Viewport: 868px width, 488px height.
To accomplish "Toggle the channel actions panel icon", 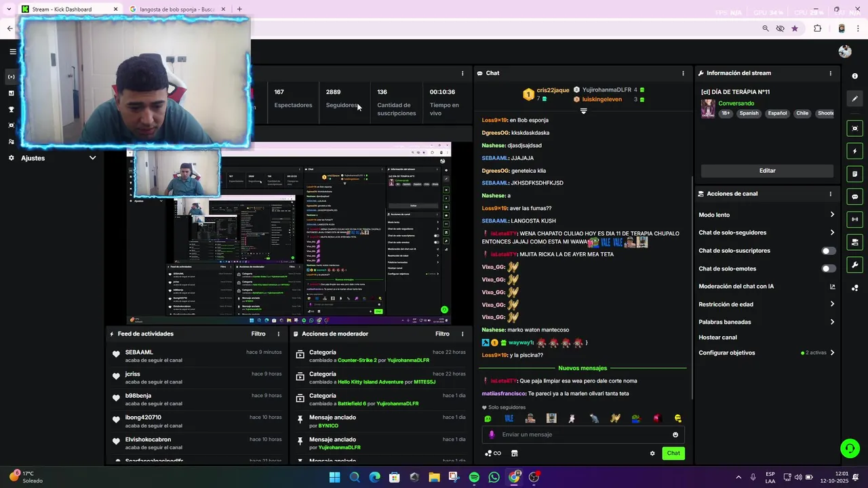I will point(854,242).
